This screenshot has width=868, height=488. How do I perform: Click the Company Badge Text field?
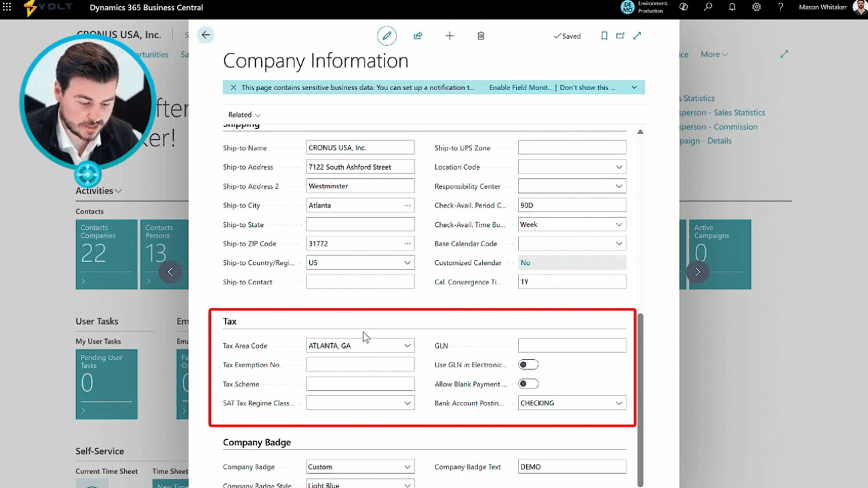pyautogui.click(x=572, y=467)
